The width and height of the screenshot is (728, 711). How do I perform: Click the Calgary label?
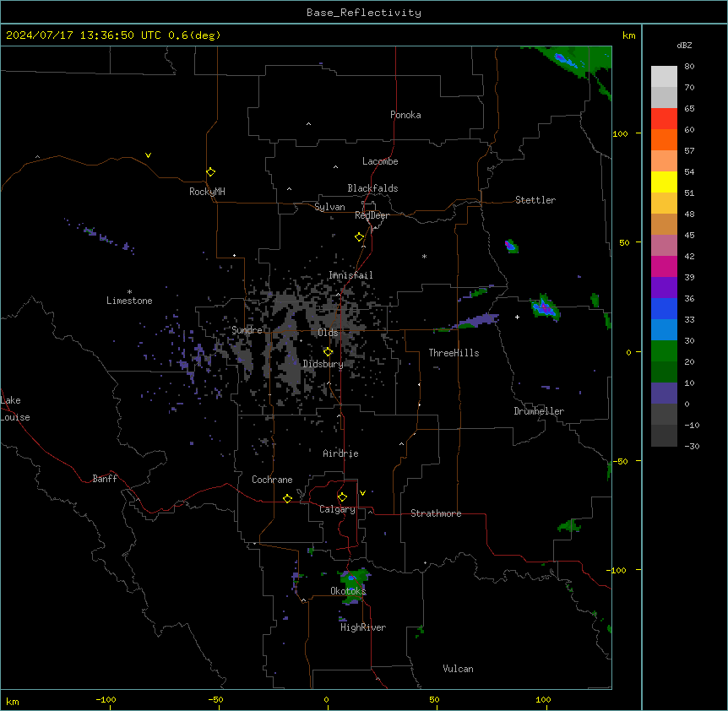click(337, 509)
